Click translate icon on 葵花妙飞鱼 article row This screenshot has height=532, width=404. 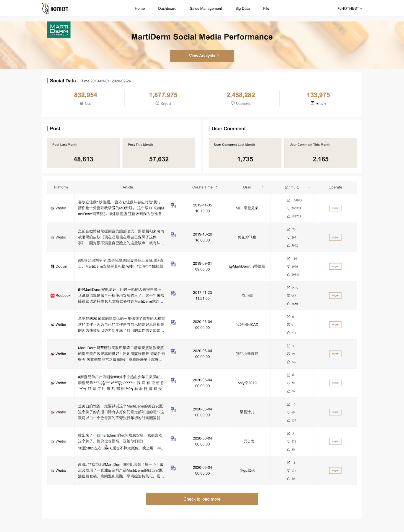tap(173, 235)
